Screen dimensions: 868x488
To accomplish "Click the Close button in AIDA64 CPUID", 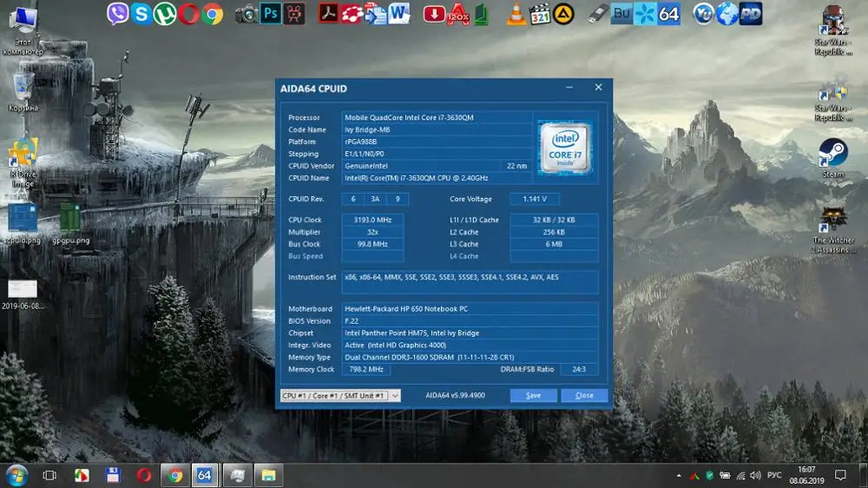I will (x=584, y=395).
